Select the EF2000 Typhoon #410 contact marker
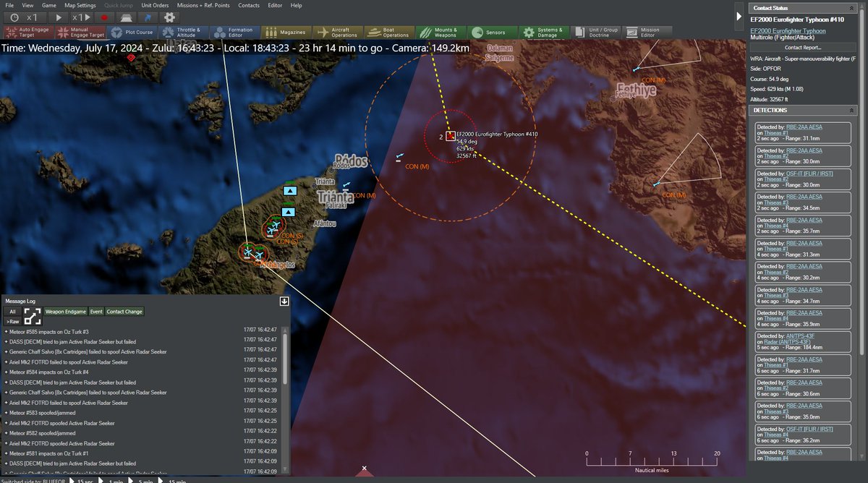Viewport: 868px width, 483px height. tap(451, 135)
